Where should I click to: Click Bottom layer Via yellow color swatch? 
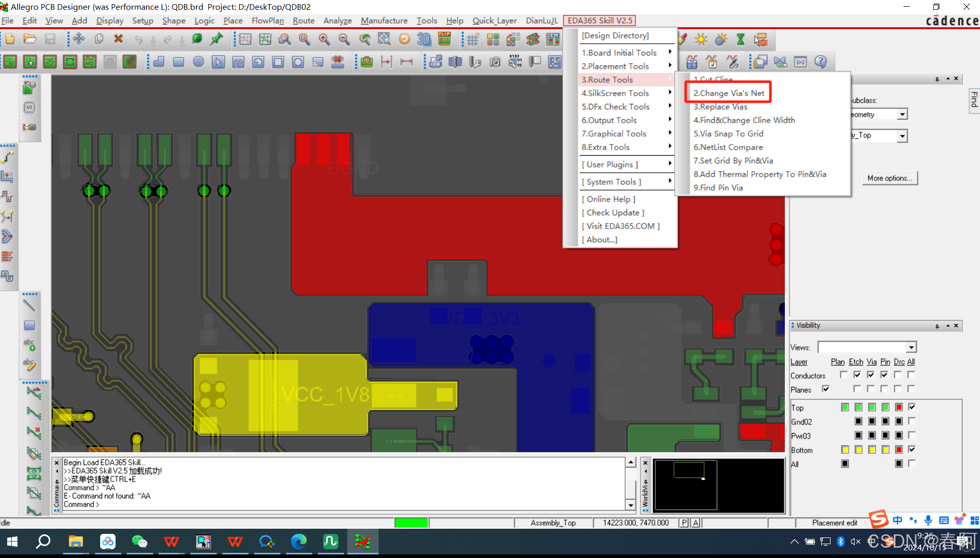coord(872,450)
